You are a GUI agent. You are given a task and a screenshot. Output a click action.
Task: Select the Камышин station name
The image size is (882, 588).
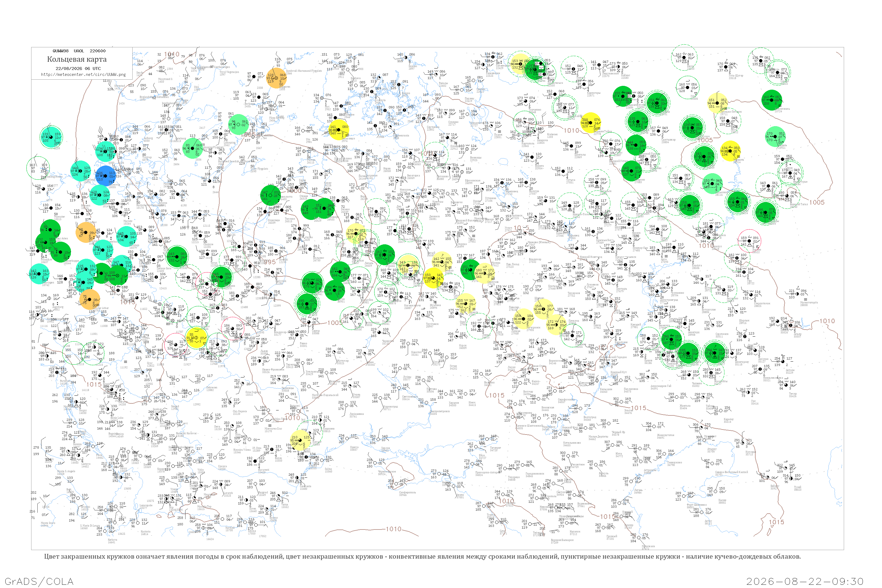coord(606,389)
